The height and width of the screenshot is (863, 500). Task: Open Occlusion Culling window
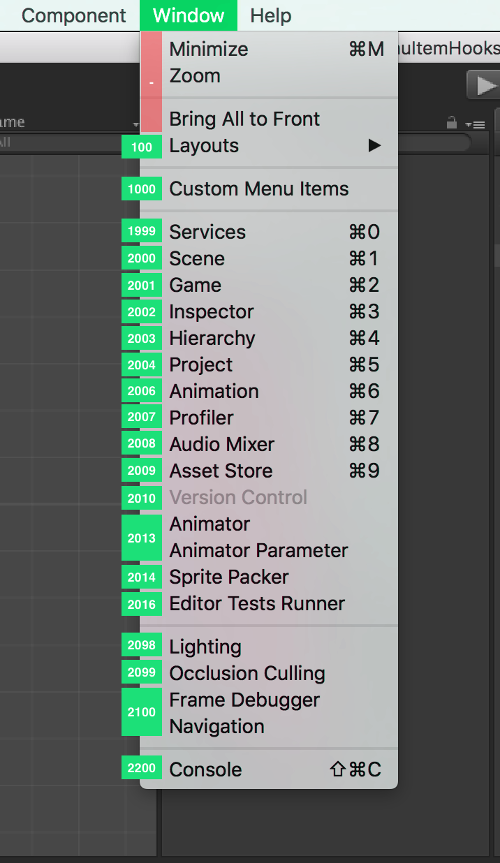click(269, 673)
